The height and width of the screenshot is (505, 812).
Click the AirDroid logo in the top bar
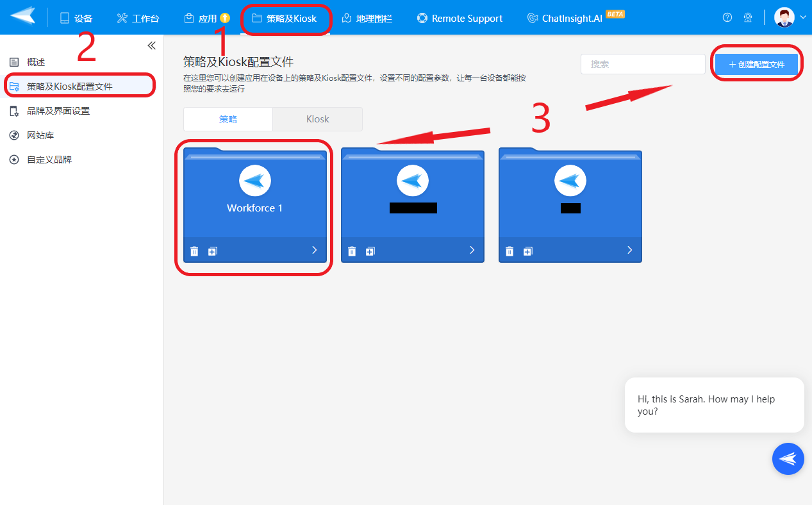[22, 17]
